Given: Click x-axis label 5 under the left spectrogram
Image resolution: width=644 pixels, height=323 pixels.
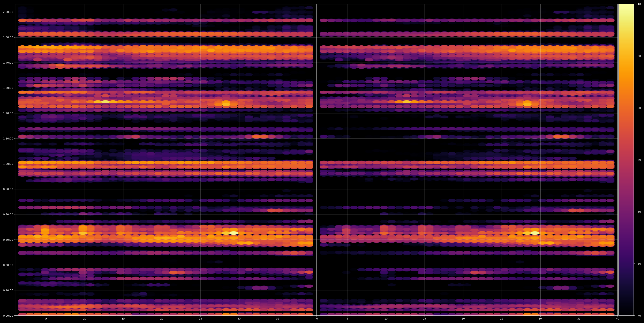Looking at the screenshot, I should pos(46,319).
